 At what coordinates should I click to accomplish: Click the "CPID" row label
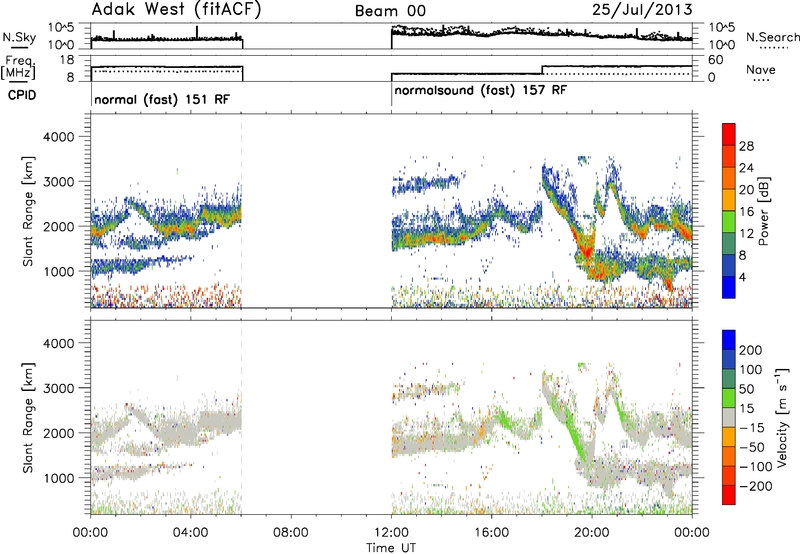[22, 95]
